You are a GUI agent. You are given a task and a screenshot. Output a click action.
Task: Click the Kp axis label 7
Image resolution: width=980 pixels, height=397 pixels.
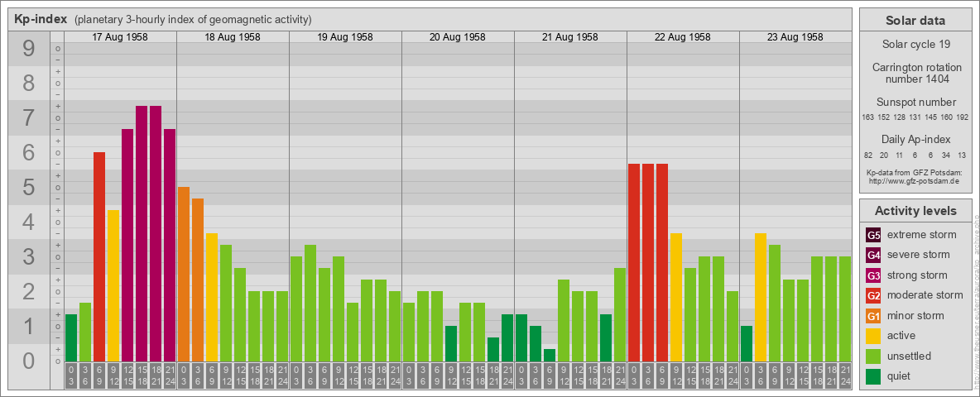point(29,118)
